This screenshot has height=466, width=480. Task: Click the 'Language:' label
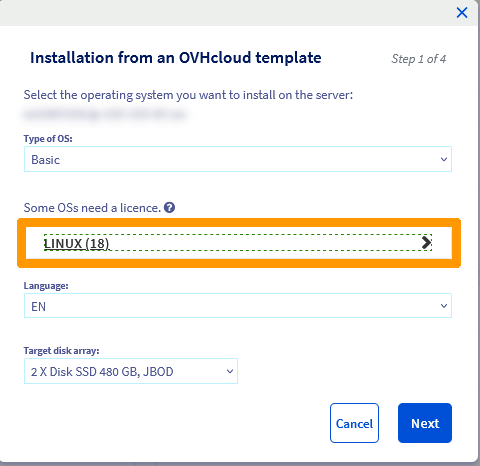click(46, 286)
